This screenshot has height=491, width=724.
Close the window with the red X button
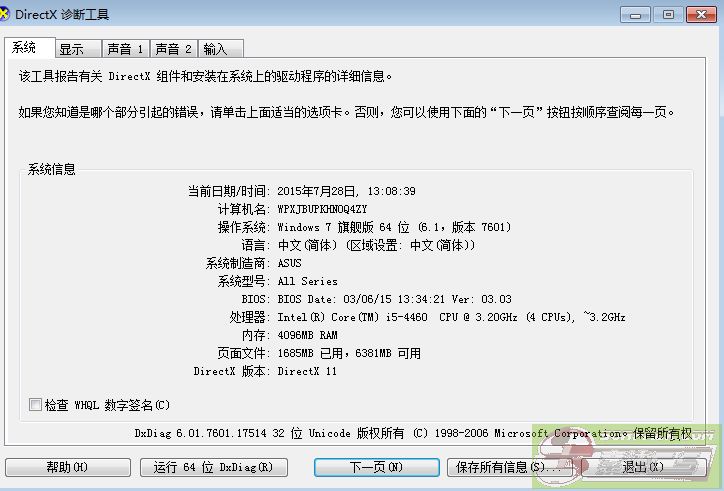point(701,14)
